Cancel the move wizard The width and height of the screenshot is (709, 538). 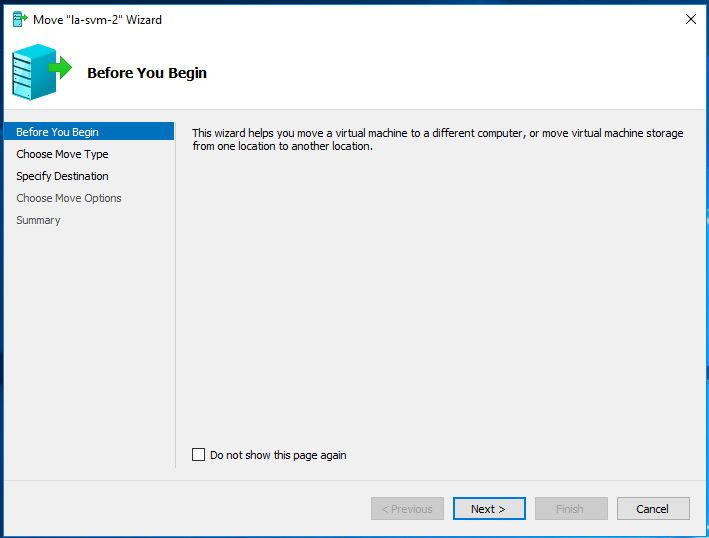(653, 509)
